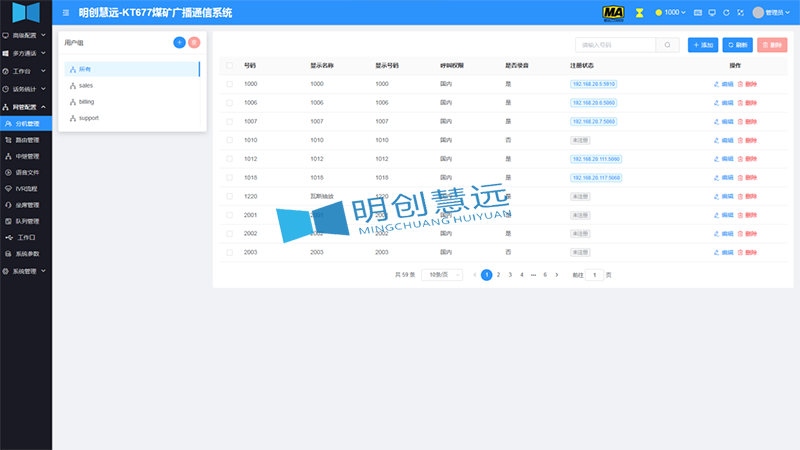This screenshot has height=450, width=800.
Task: Click 编辑 link for extension 1006
Action: click(723, 103)
